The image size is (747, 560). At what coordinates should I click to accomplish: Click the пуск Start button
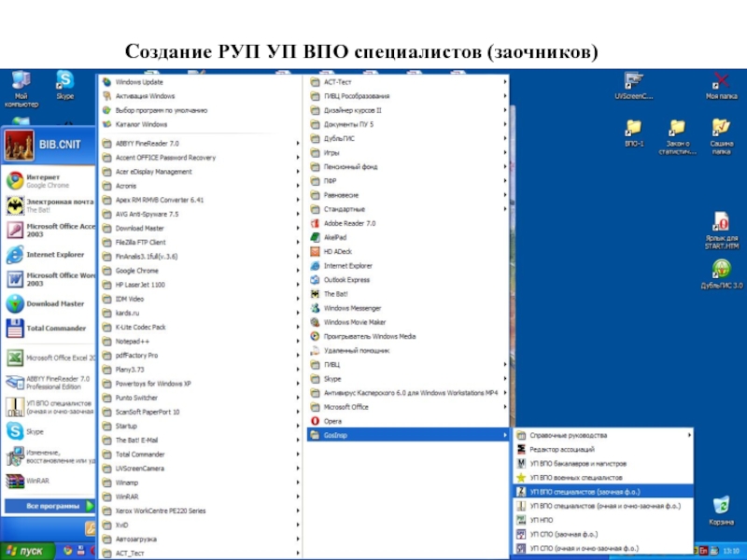tap(27, 551)
